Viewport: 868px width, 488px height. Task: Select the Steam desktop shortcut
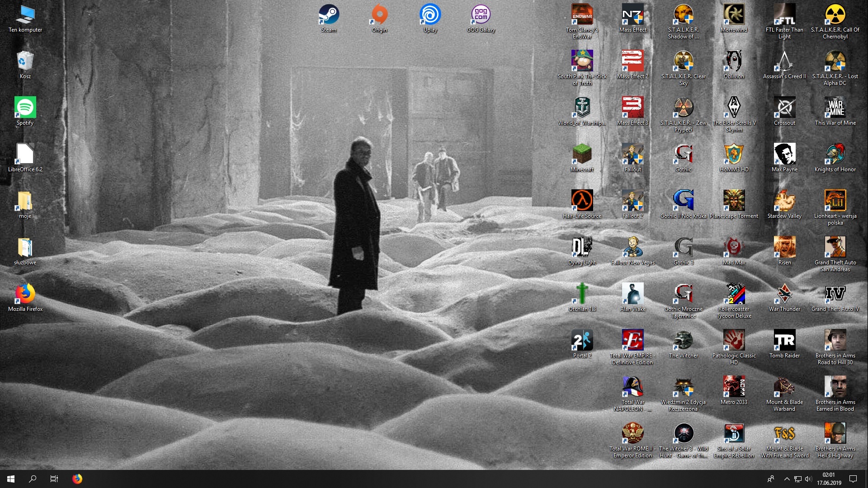tap(329, 15)
